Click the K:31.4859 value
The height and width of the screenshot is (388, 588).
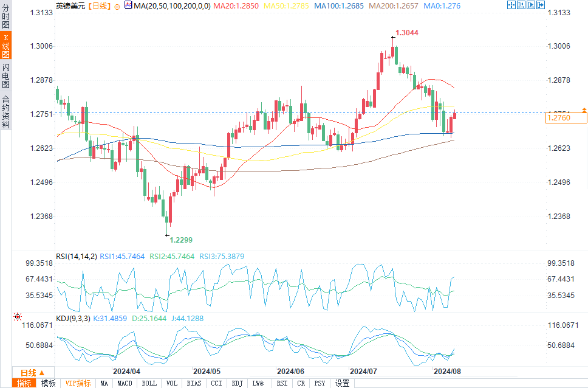[110, 319]
